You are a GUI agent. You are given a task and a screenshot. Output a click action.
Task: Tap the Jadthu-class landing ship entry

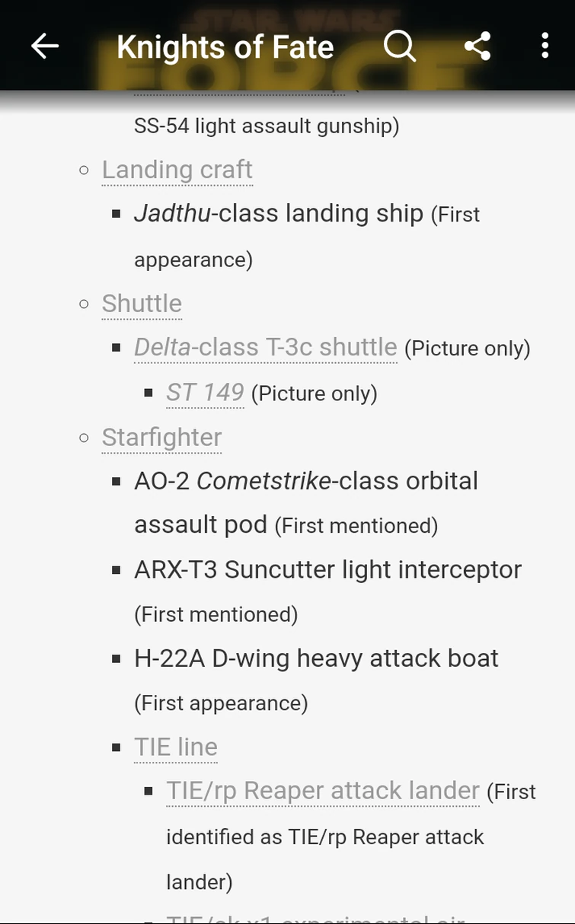click(x=278, y=214)
